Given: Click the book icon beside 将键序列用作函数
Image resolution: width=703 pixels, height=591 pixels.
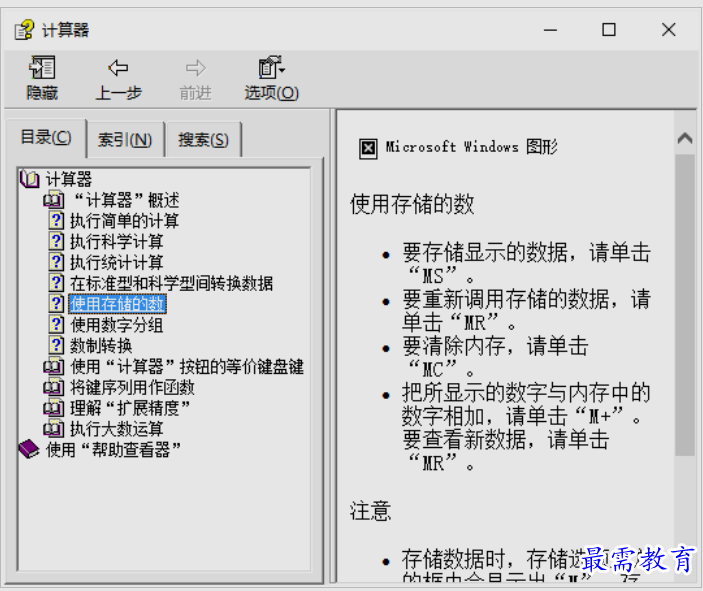Looking at the screenshot, I should coord(54,387).
